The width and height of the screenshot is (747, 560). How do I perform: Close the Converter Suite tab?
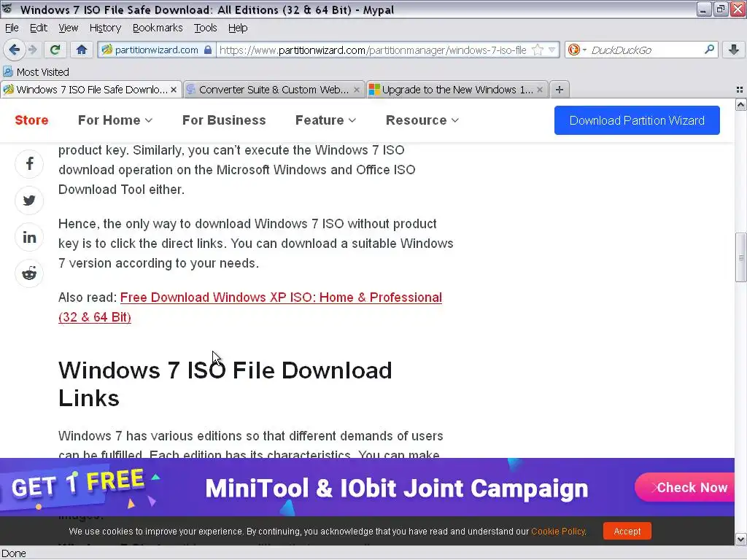tap(356, 90)
